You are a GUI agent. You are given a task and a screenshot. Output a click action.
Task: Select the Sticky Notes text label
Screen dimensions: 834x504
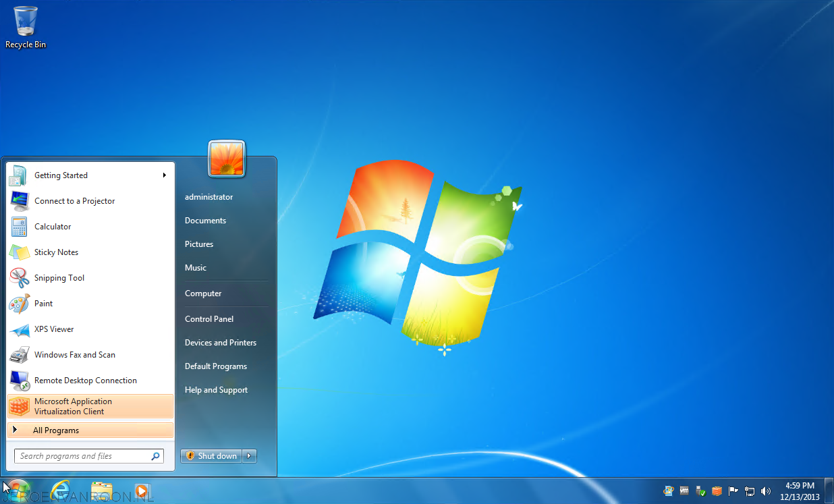57,252
